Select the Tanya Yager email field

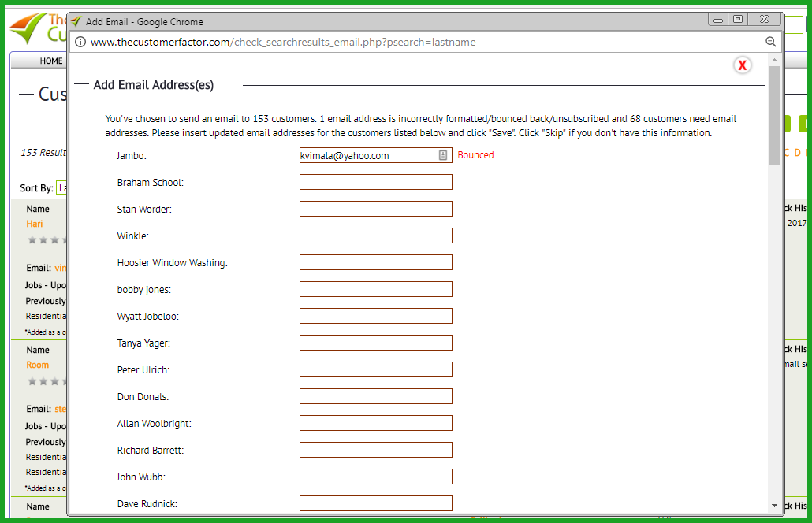(x=375, y=343)
